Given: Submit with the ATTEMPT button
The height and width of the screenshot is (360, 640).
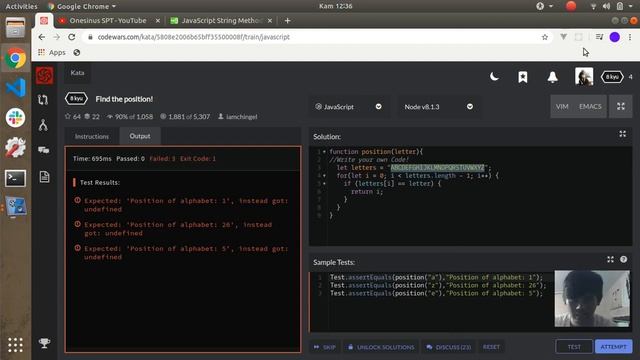Looking at the screenshot, I should 613,347.
